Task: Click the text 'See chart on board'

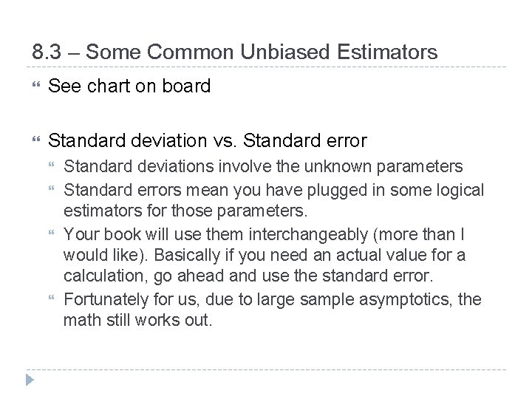Action: [x=129, y=86]
